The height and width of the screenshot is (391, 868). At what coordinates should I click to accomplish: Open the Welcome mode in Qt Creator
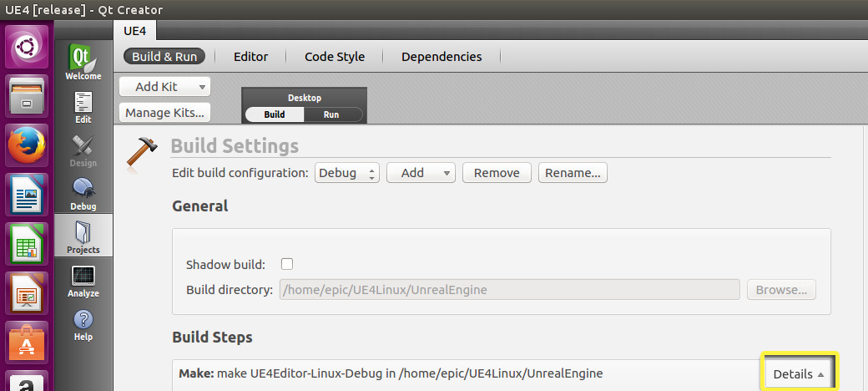83,63
